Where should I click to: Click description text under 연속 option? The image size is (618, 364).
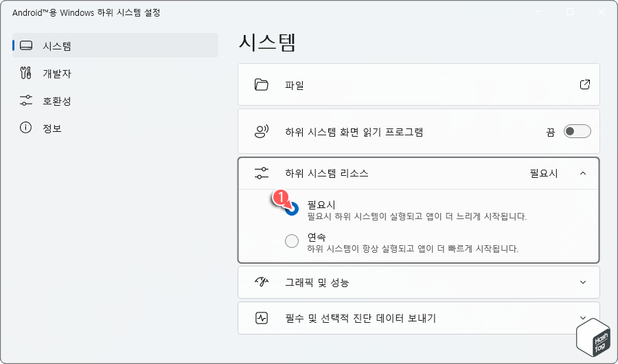coord(413,249)
